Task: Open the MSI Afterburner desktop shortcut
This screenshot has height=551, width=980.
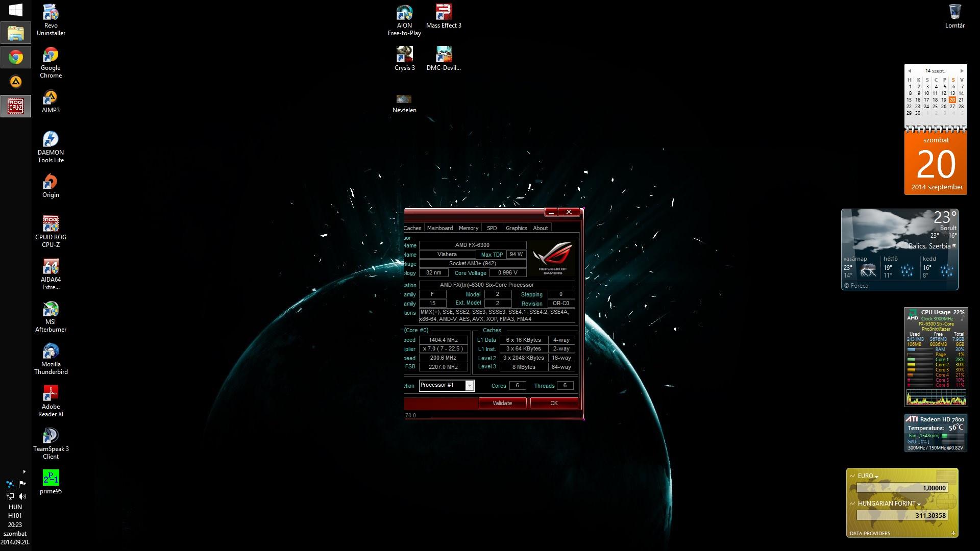Action: [x=51, y=309]
